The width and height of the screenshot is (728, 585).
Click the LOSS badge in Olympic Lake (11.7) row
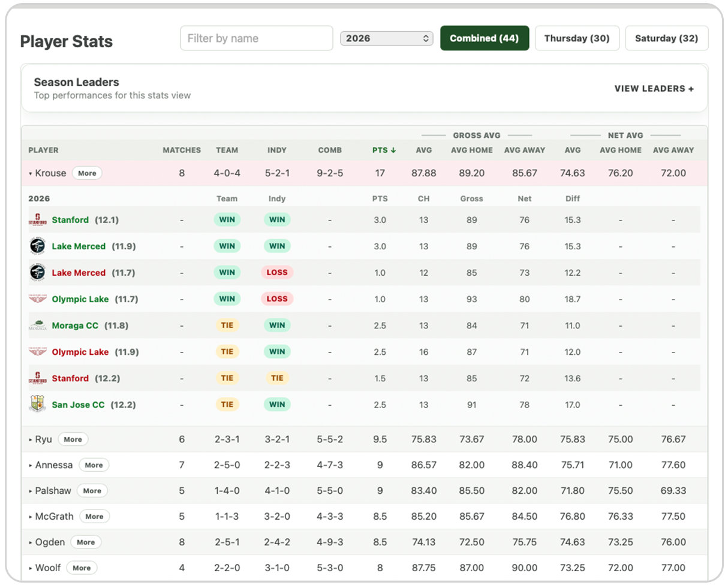pos(277,299)
